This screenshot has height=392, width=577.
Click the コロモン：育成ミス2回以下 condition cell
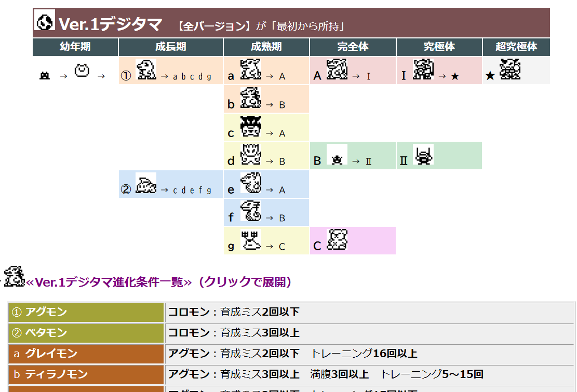coord(369,312)
